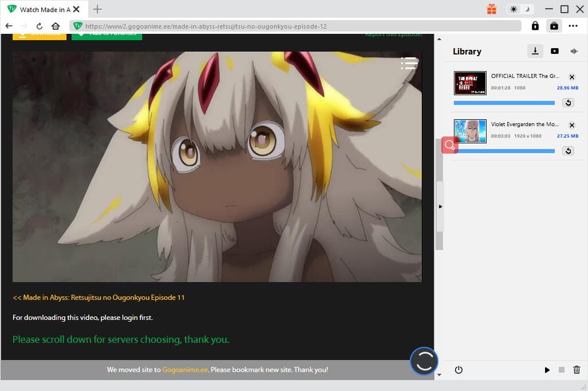
Task: Open the Made in Abyss Episode 11 link
Action: tap(99, 298)
